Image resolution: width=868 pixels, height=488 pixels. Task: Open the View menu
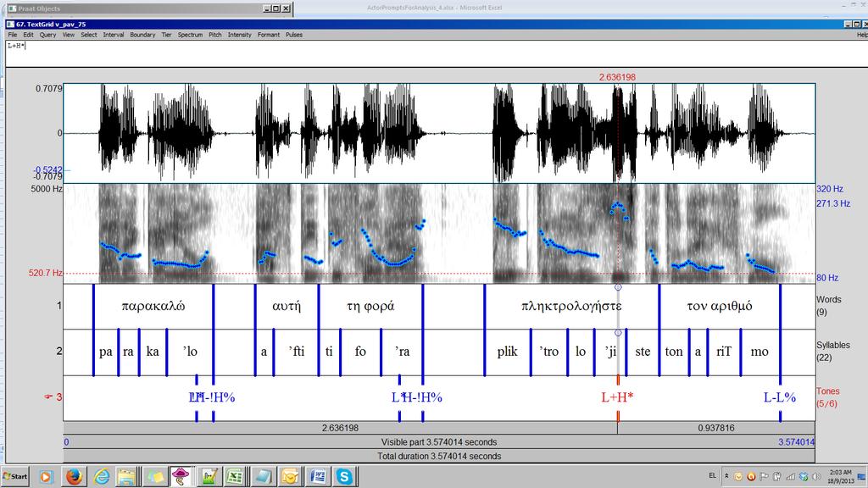click(x=69, y=35)
